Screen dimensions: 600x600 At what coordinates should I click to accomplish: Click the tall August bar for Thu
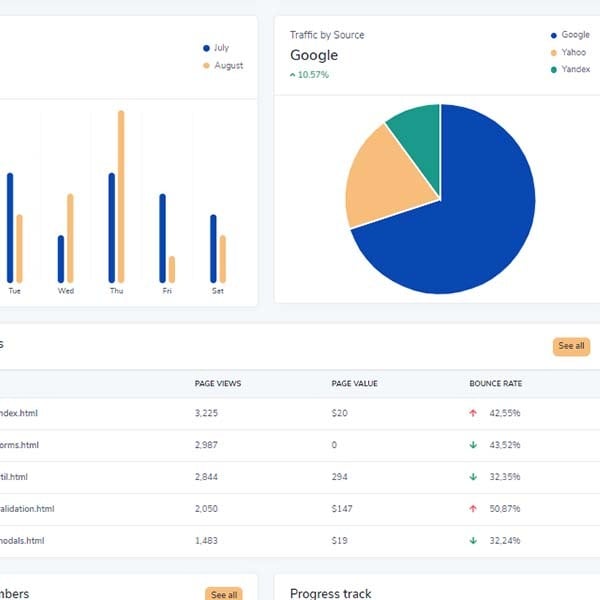point(121,196)
